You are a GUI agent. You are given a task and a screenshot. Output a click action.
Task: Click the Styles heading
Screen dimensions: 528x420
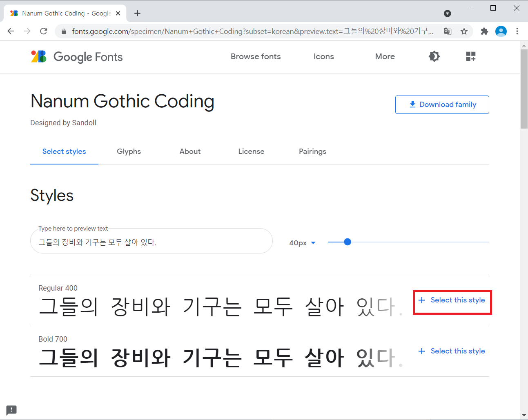52,196
